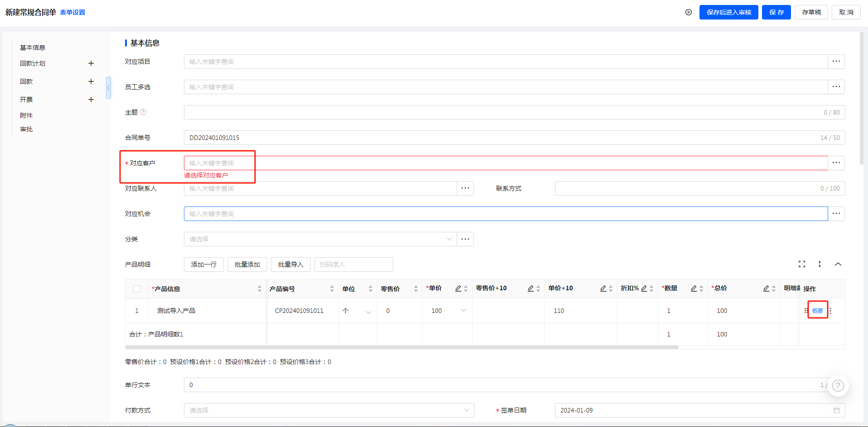Go to 回款计划 section in sidebar
This screenshot has width=868, height=427.
[33, 63]
